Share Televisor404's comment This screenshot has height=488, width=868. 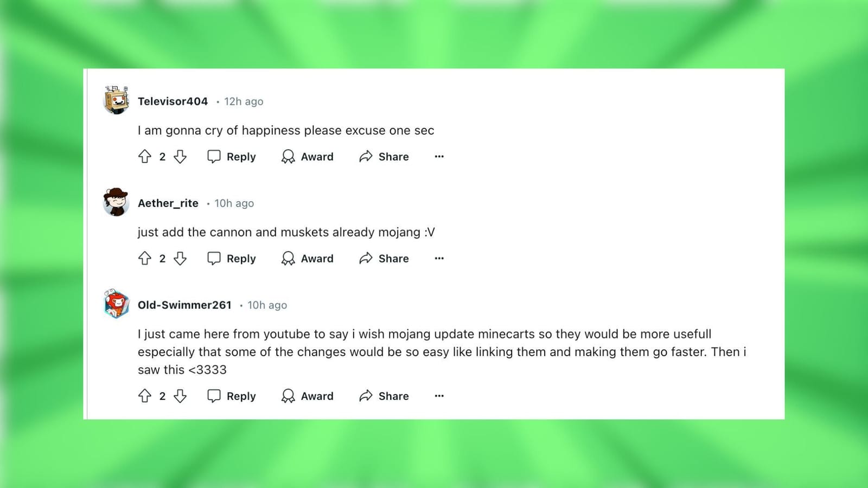384,157
